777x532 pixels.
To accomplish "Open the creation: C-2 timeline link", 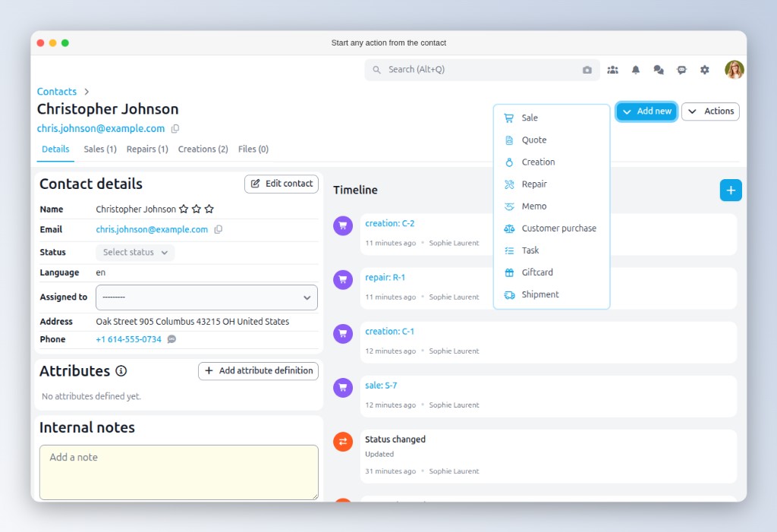I will point(389,224).
